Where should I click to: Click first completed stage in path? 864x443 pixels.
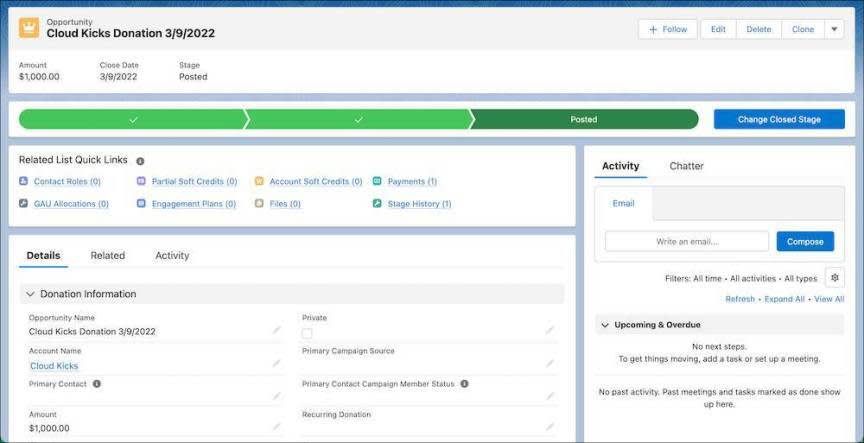[132, 119]
